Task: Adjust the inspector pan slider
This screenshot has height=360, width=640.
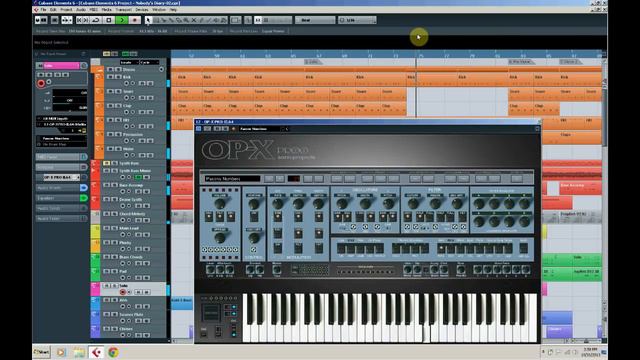Action: 70,100
